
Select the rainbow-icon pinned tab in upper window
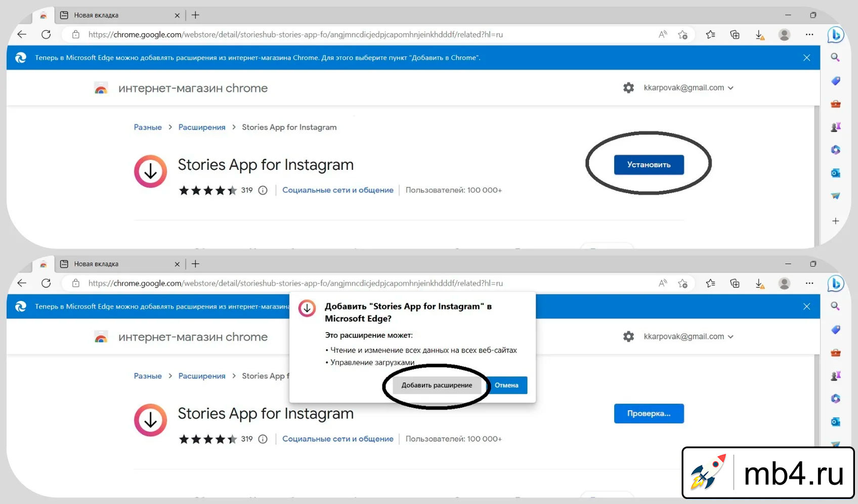point(44,16)
